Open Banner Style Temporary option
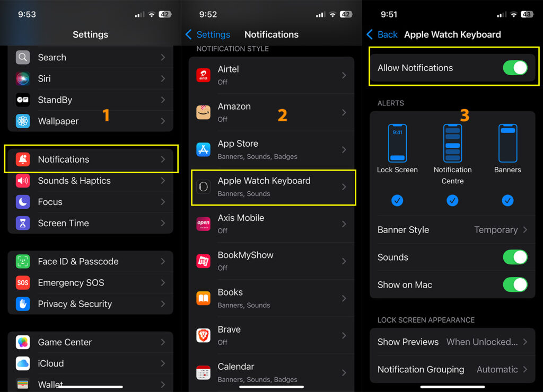543x392 pixels. 453,230
